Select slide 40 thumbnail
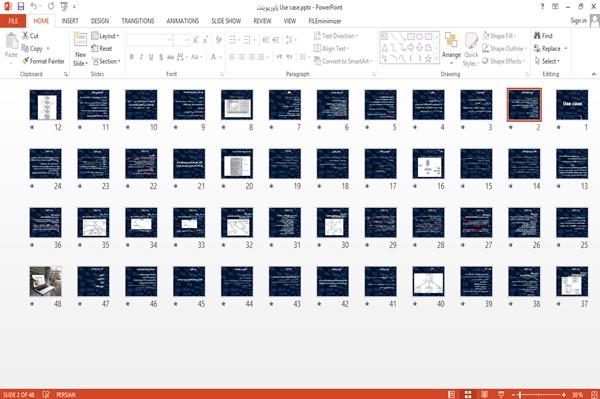Viewport: 600px width, 399px height. point(429,281)
